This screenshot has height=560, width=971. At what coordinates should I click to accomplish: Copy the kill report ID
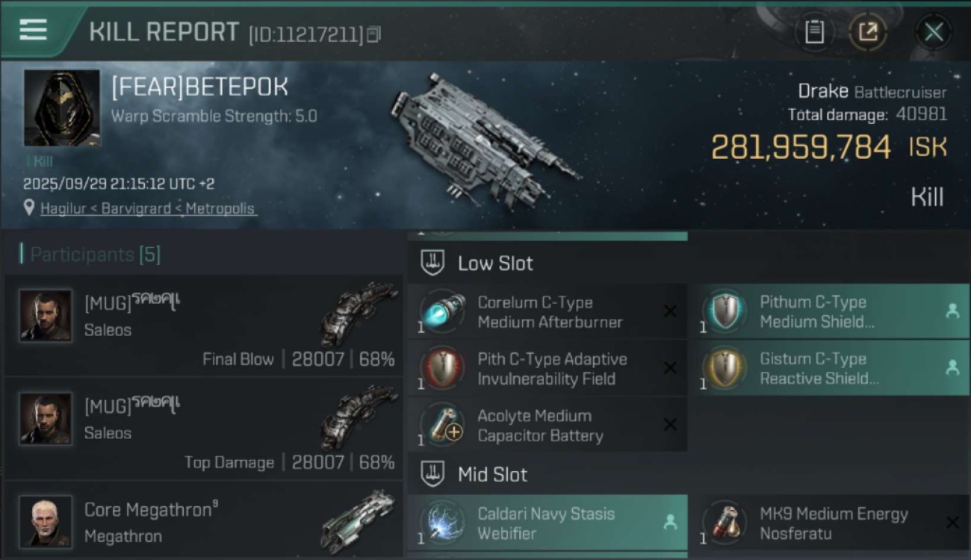373,34
